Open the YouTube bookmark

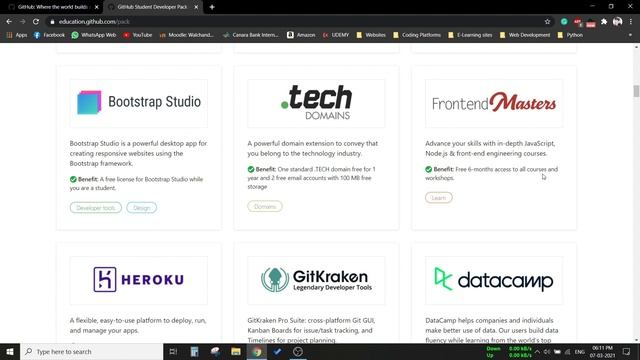point(138,35)
